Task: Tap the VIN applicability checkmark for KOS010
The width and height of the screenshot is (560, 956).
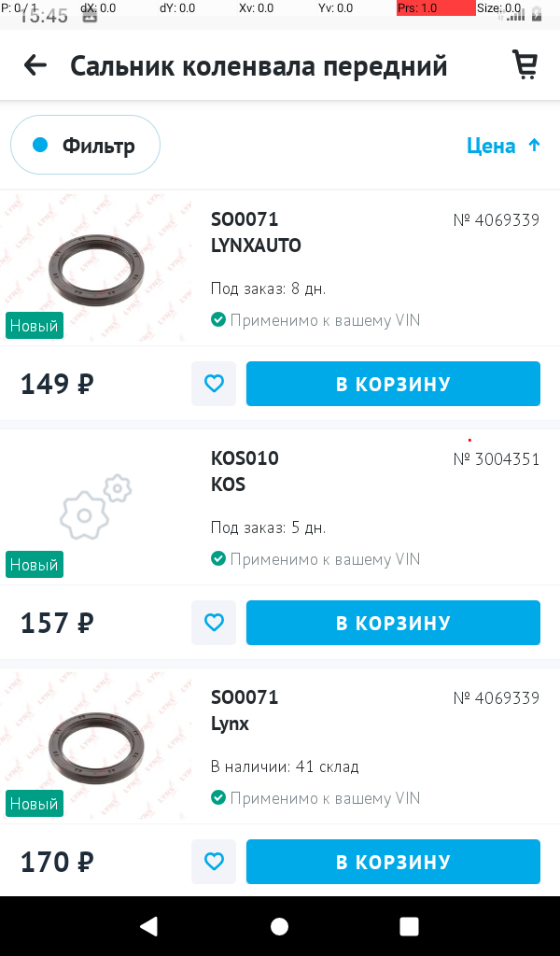Action: point(218,558)
